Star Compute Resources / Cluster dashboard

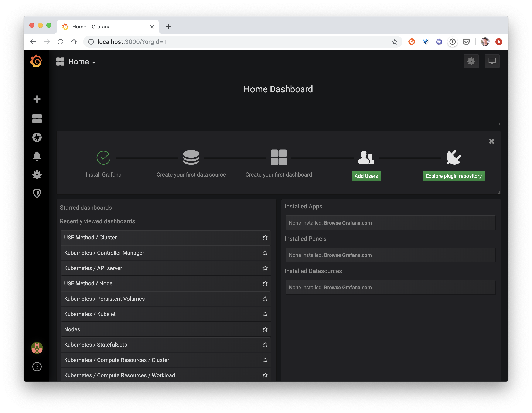point(265,360)
